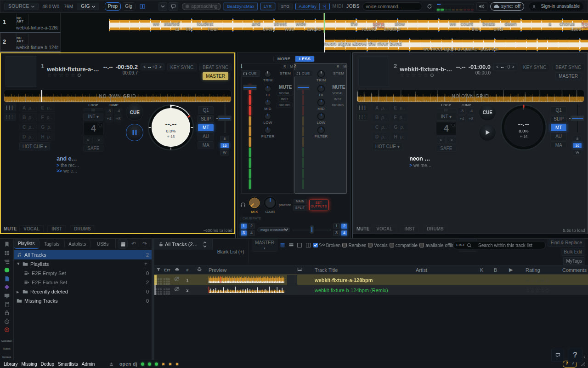Add a new playlist with the plus icon
Image resolution: width=588 pixels, height=368 pixels.
pyautogui.click(x=146, y=264)
